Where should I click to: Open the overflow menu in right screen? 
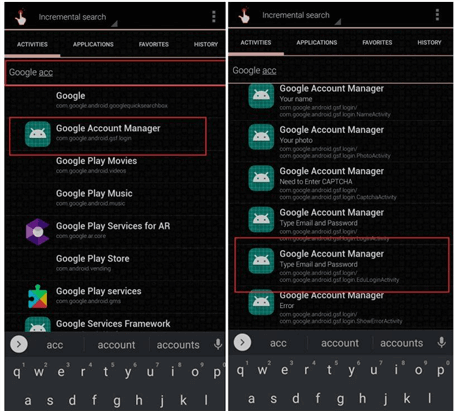click(437, 15)
